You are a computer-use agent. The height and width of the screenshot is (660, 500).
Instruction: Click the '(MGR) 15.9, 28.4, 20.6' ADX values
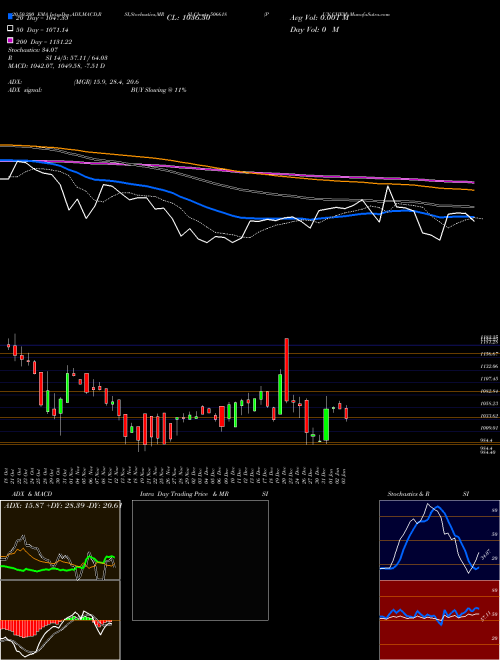click(106, 82)
